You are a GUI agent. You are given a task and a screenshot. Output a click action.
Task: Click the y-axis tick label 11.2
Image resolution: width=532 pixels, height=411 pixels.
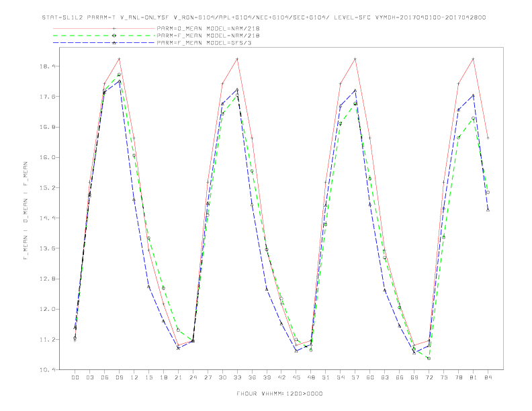[46, 339]
